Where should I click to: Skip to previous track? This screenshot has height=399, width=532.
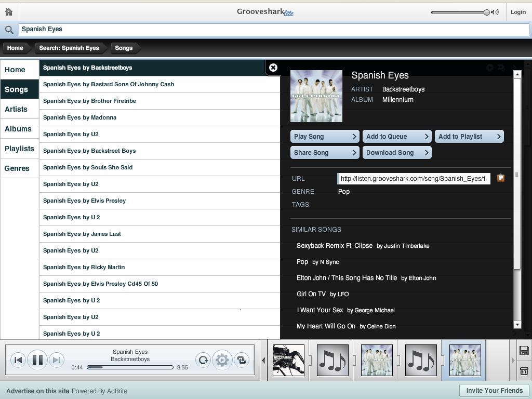point(18,360)
